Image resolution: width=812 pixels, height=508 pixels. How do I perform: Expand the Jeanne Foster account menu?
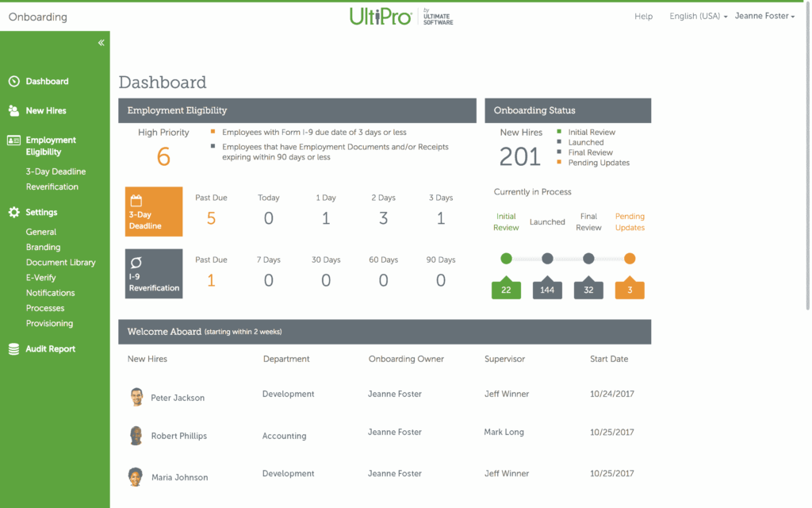(x=764, y=16)
